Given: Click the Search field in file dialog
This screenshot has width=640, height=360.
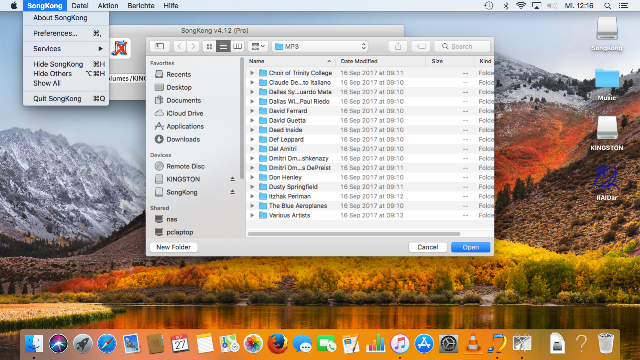Looking at the screenshot, I should (462, 46).
